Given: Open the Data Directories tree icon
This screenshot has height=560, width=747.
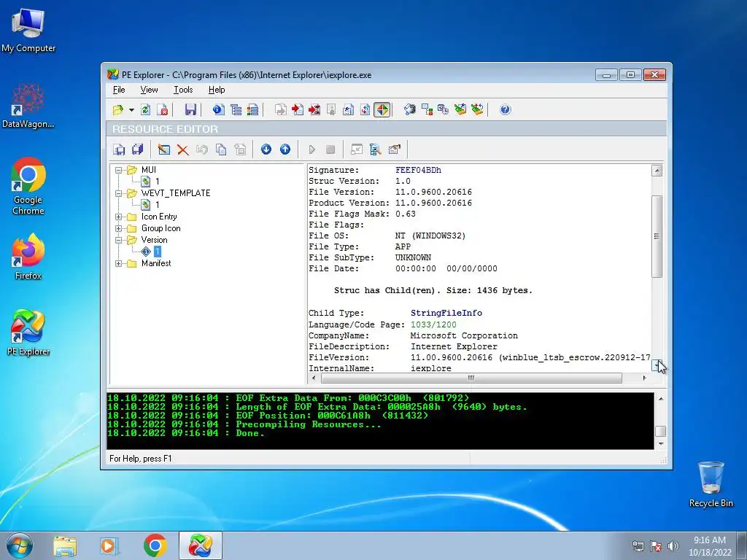Looking at the screenshot, I should pos(236,110).
